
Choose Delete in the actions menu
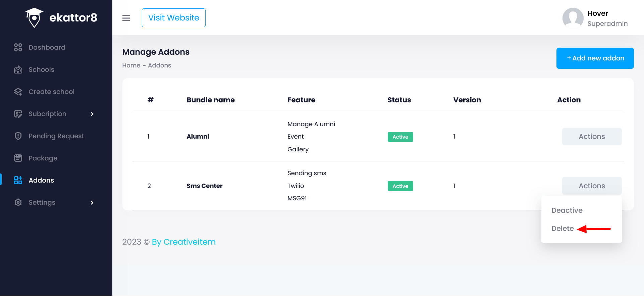562,229
